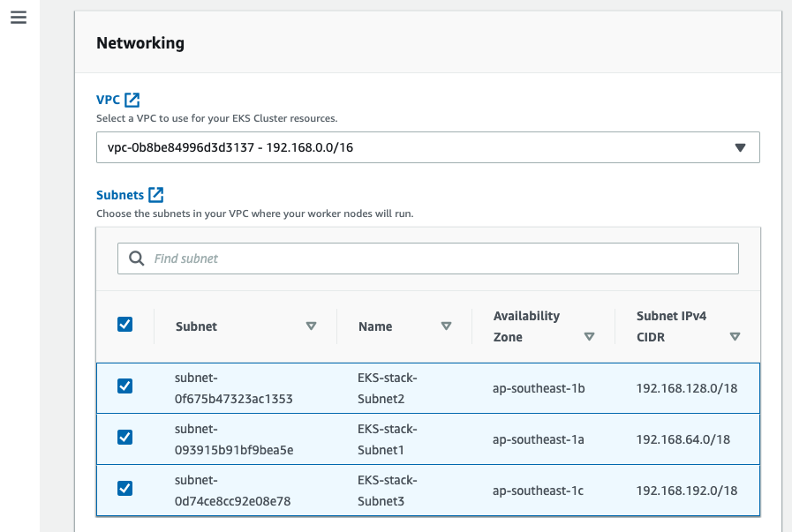Screen dimensions: 792x532
Task: Select the ap-southeast-1c subnet row
Action: click(539, 491)
